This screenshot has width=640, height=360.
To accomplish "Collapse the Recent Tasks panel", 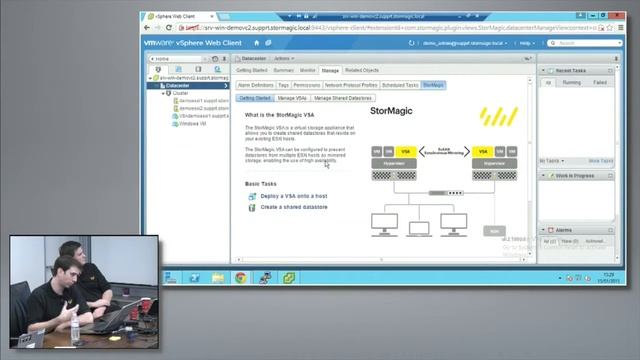I will coord(543,71).
